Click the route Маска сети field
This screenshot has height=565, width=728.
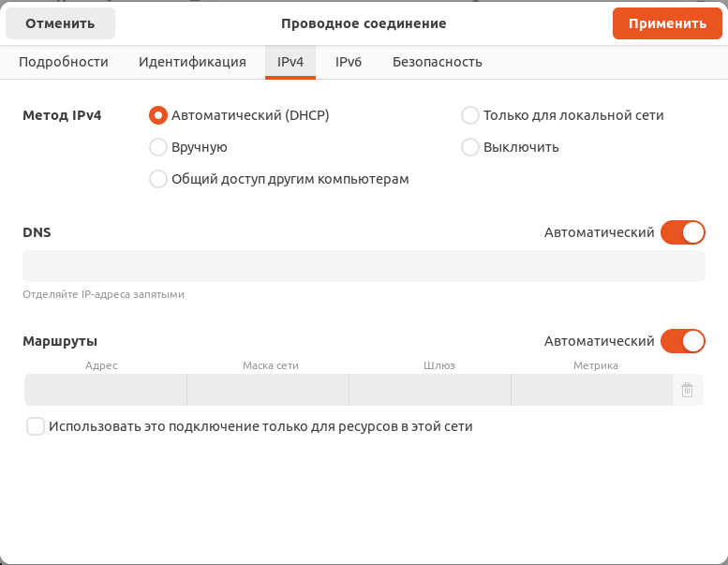pos(268,390)
